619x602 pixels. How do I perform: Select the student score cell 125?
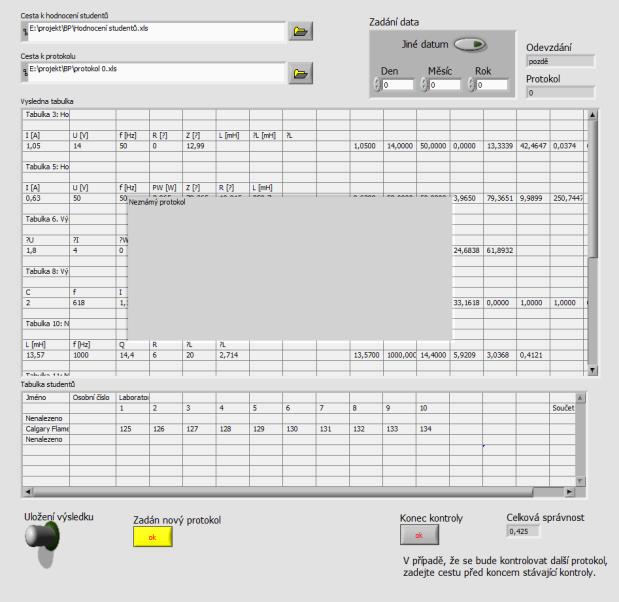pyautogui.click(x=133, y=429)
